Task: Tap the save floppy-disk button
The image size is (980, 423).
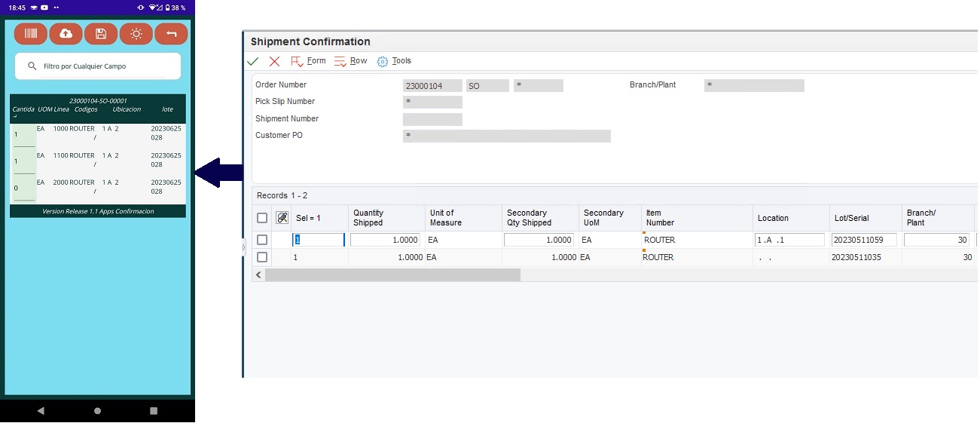Action: 101,34
